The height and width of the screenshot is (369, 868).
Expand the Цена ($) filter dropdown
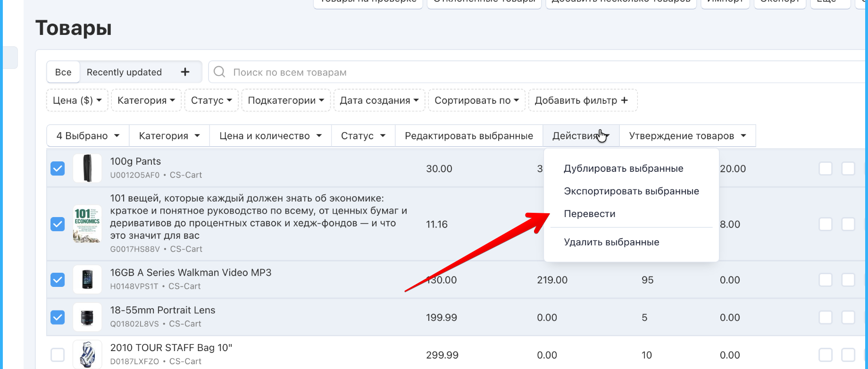click(x=77, y=101)
